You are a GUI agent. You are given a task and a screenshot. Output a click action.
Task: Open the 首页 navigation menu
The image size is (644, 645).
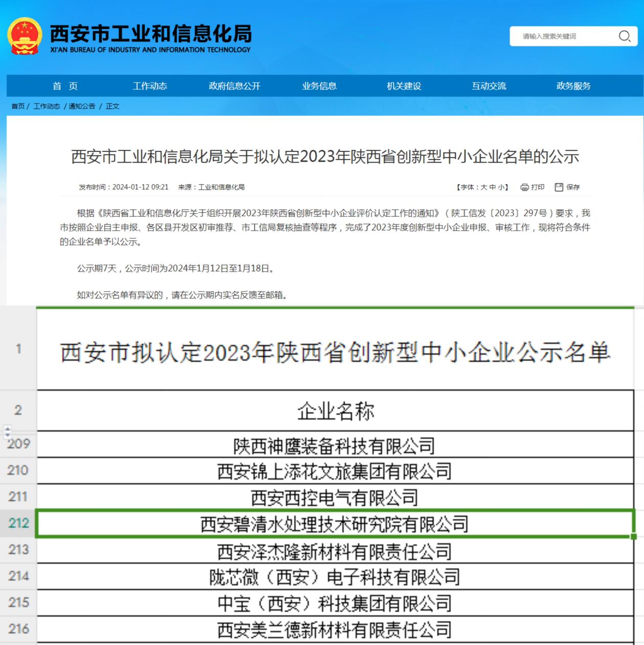point(65,86)
